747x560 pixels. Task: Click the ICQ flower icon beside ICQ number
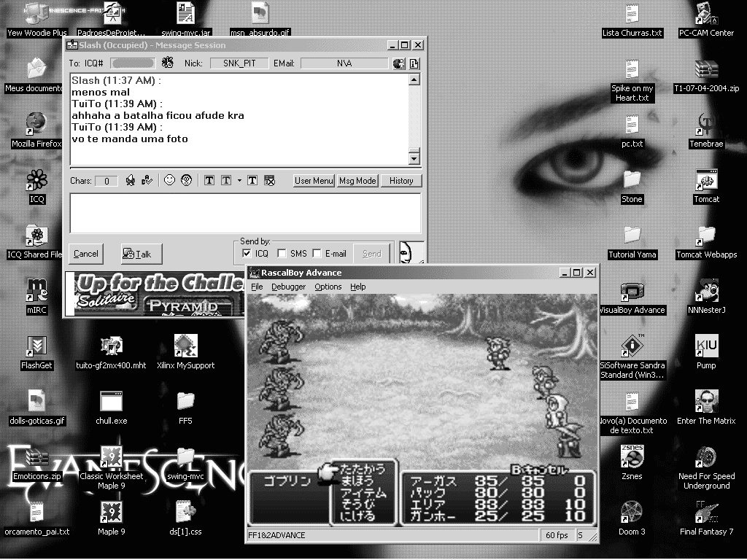pyautogui.click(x=168, y=63)
